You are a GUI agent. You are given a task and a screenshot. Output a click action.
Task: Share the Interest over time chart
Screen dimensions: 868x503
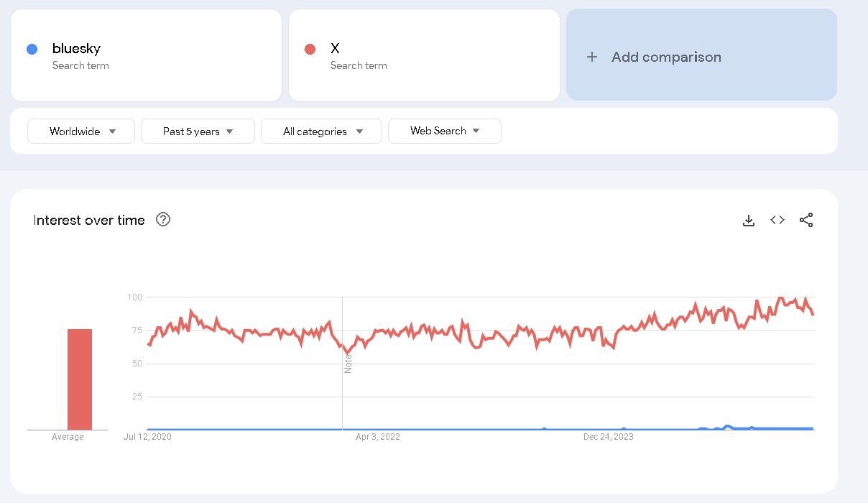(x=806, y=221)
